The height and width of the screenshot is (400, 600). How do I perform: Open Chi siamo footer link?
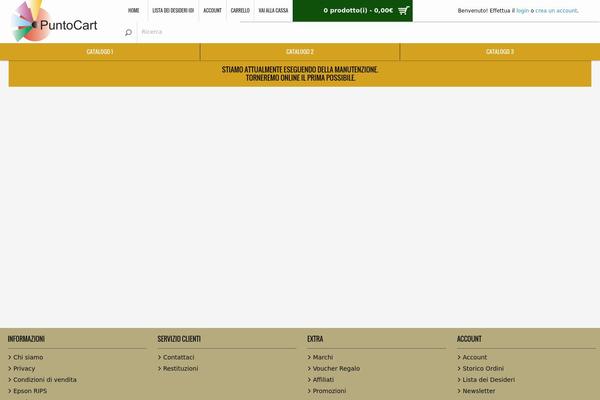pyautogui.click(x=28, y=357)
